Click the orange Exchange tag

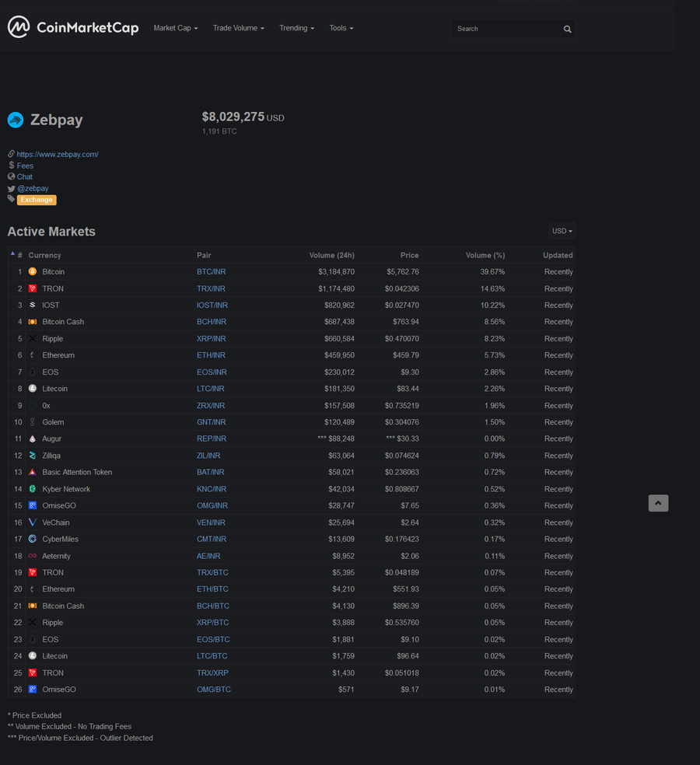coord(37,200)
